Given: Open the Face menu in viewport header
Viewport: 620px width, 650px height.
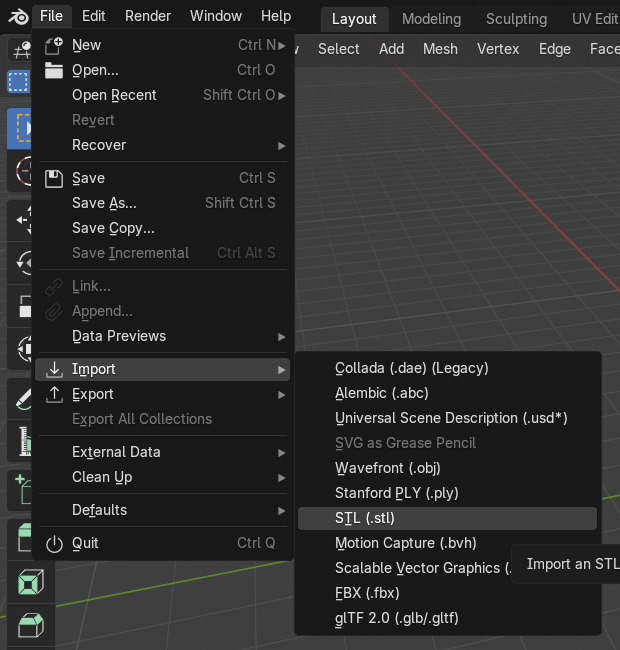Looking at the screenshot, I should [604, 49].
